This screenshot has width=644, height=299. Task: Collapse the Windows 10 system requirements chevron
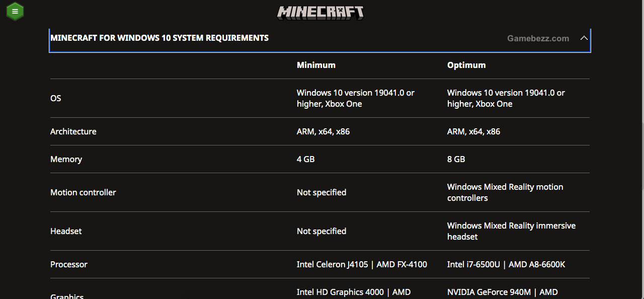click(584, 38)
